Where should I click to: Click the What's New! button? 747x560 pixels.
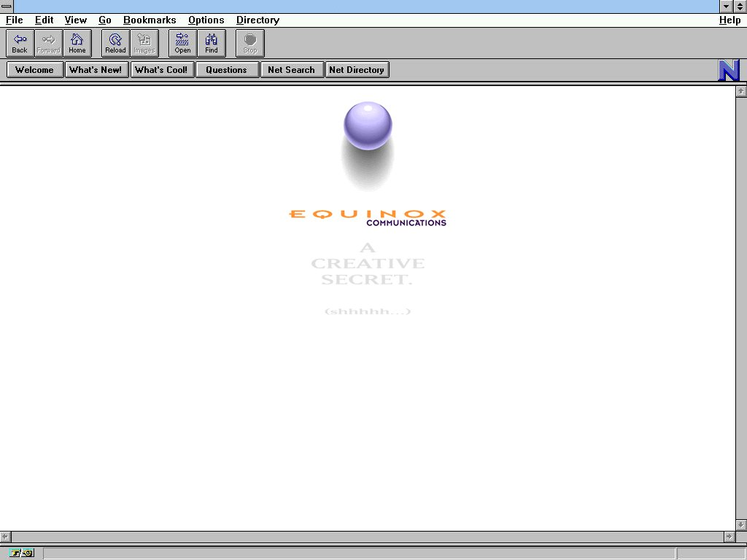tap(96, 70)
